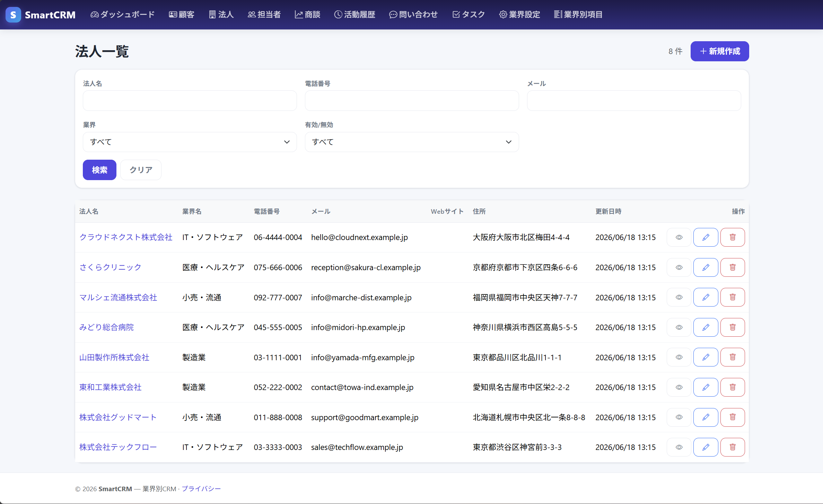The width and height of the screenshot is (823, 504).
Task: Open the 株式会社テックフロー link
Action: coord(118,447)
